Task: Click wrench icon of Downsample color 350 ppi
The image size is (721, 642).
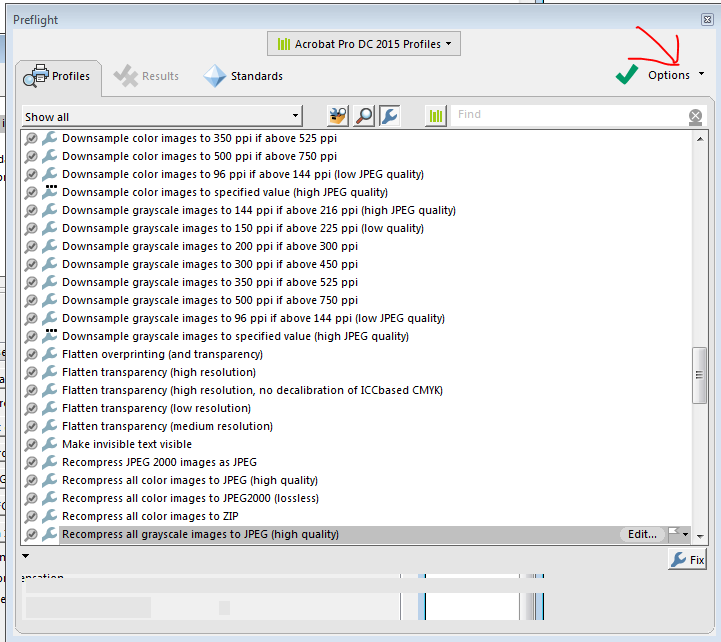Action: point(49,138)
